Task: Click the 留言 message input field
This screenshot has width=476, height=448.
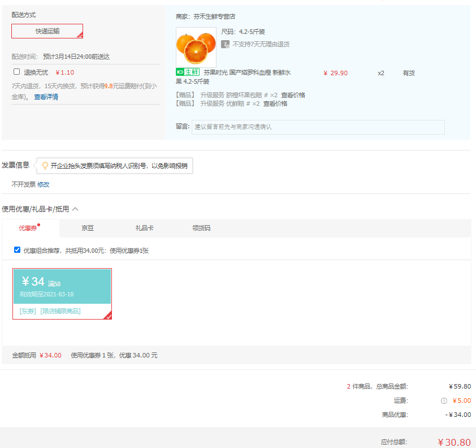Action: [318, 127]
